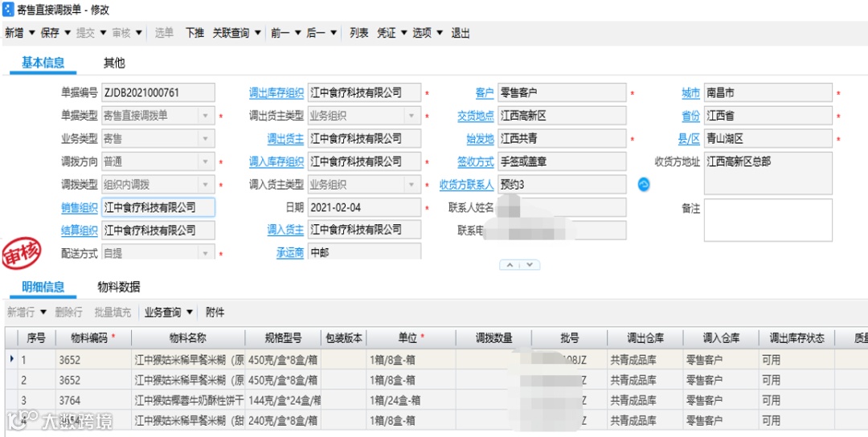Click 关联查询 in the toolbar

click(x=231, y=33)
